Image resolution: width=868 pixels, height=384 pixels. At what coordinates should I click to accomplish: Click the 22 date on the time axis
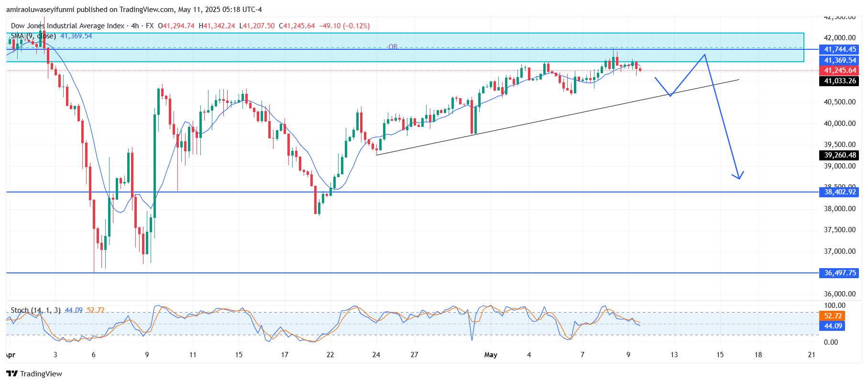(330, 355)
